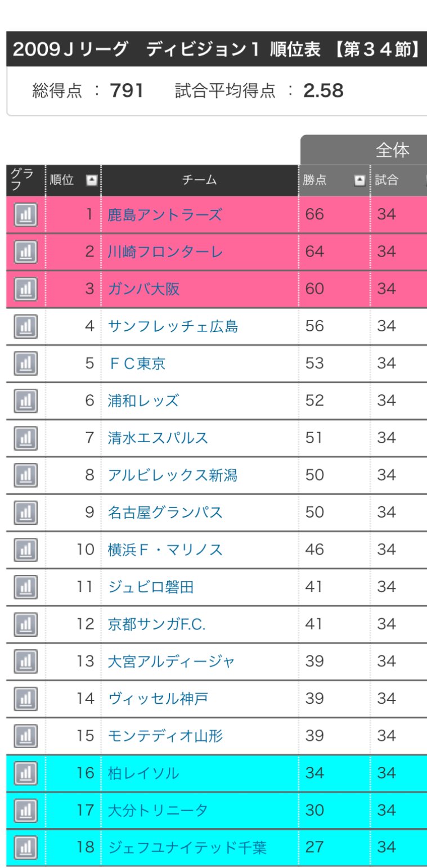Go to アルビレックス新潟 team page
This screenshot has height=868, width=427.
click(172, 475)
